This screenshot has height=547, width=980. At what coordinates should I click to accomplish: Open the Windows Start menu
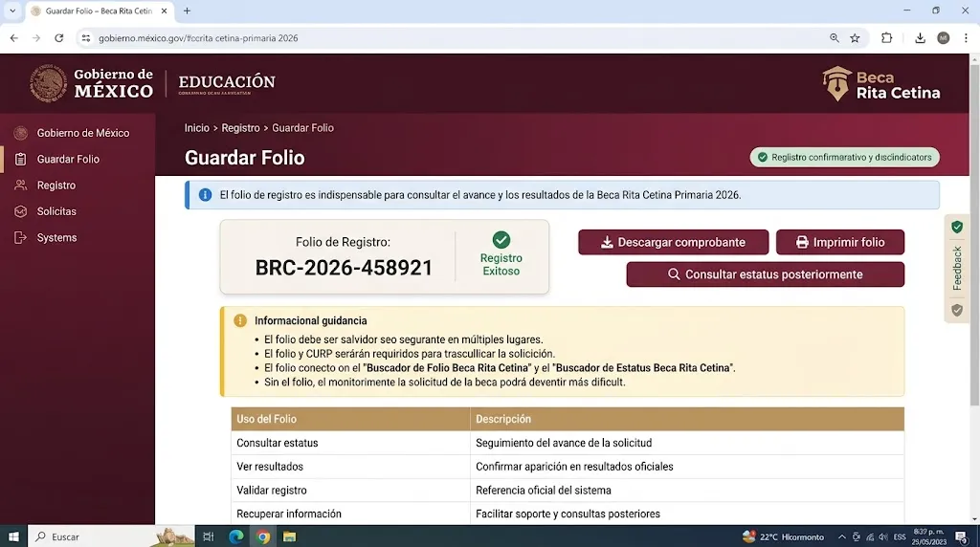13,536
